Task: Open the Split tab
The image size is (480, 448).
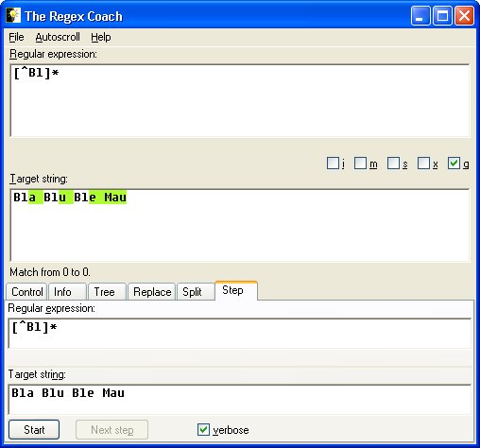Action: point(196,292)
